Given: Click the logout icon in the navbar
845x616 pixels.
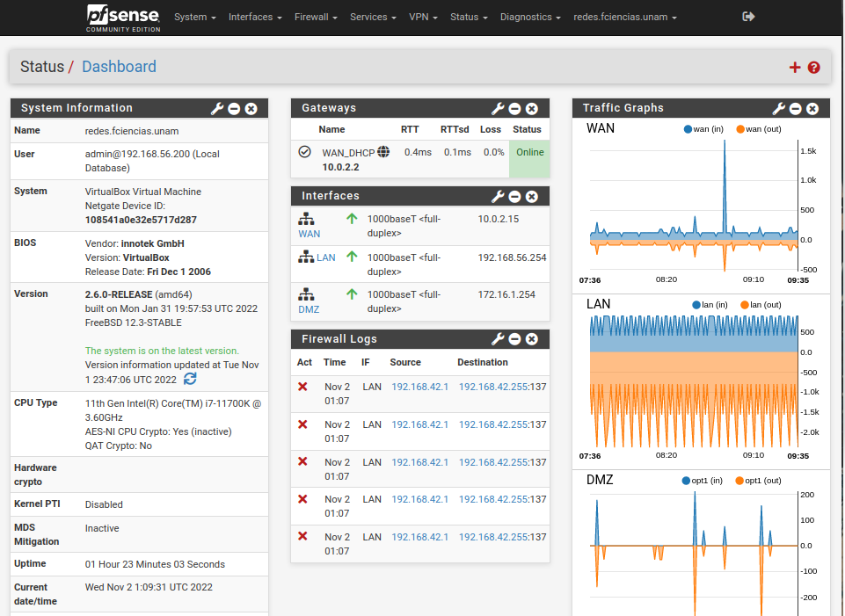Looking at the screenshot, I should click(749, 17).
